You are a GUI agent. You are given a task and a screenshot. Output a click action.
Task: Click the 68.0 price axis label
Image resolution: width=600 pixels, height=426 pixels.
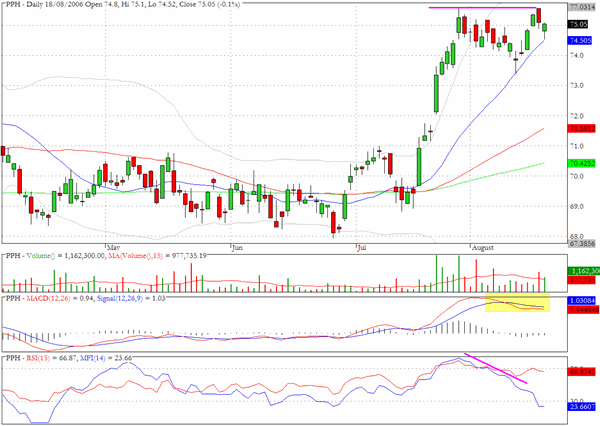click(x=577, y=237)
